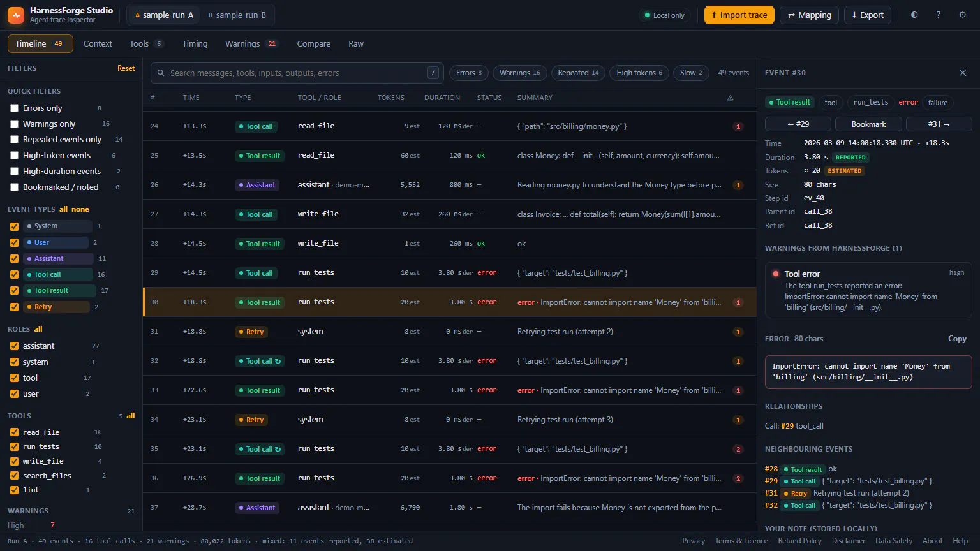The width and height of the screenshot is (980, 551).
Task: Click the Assistant tag on row 26
Action: (x=256, y=185)
